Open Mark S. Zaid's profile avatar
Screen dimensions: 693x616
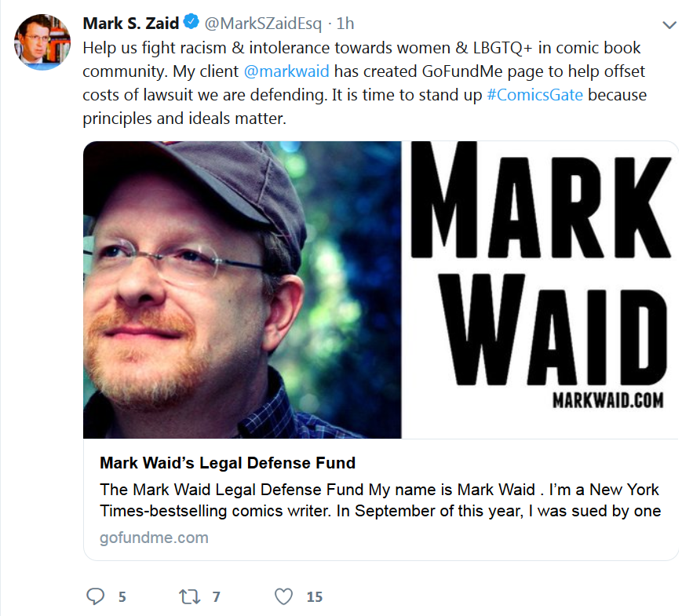pyautogui.click(x=42, y=42)
